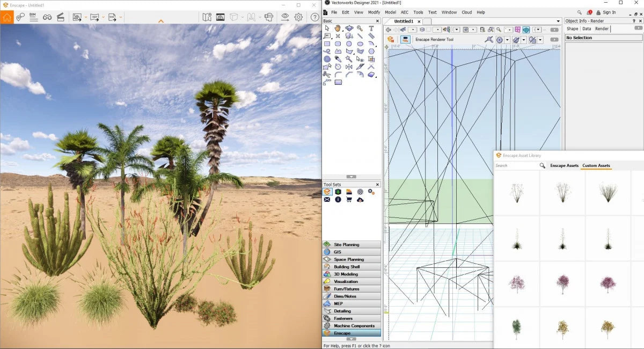Open the document tabs list dropdown arrow
Image resolution: width=644 pixels, height=349 pixels.
coord(558,21)
